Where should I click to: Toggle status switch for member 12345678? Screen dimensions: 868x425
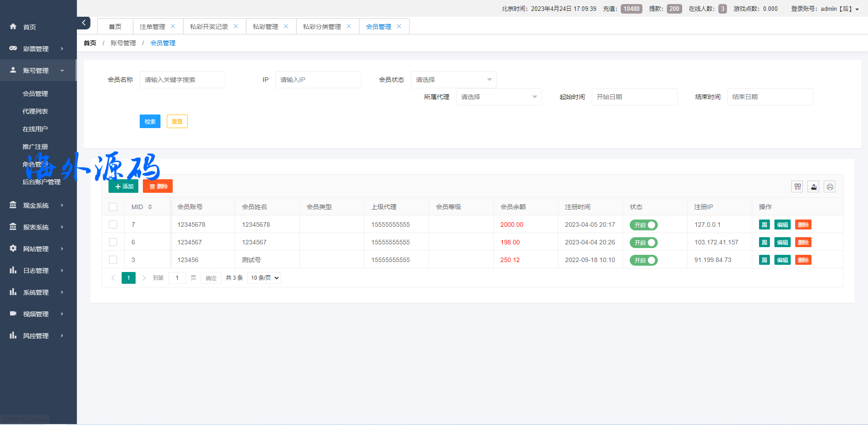click(x=643, y=225)
